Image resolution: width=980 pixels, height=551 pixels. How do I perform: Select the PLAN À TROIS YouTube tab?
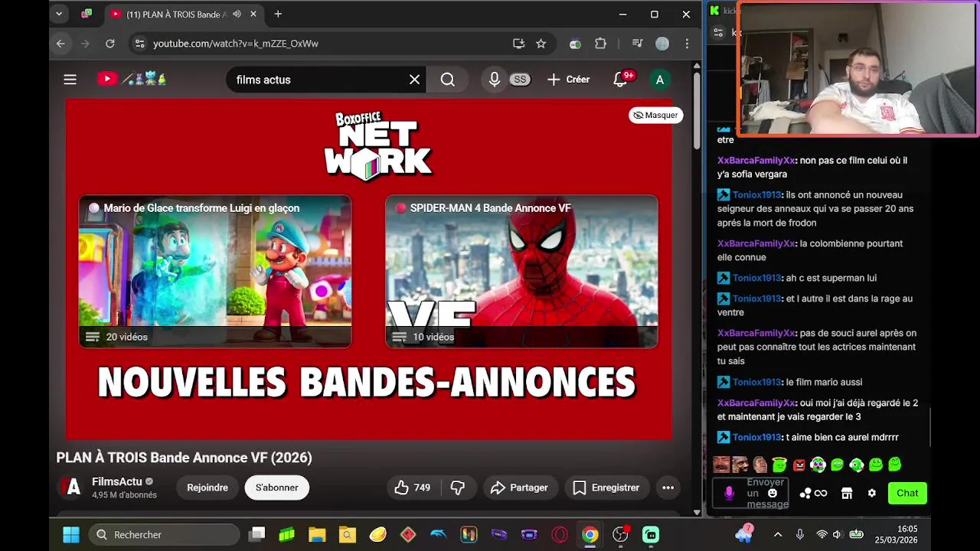(x=177, y=14)
